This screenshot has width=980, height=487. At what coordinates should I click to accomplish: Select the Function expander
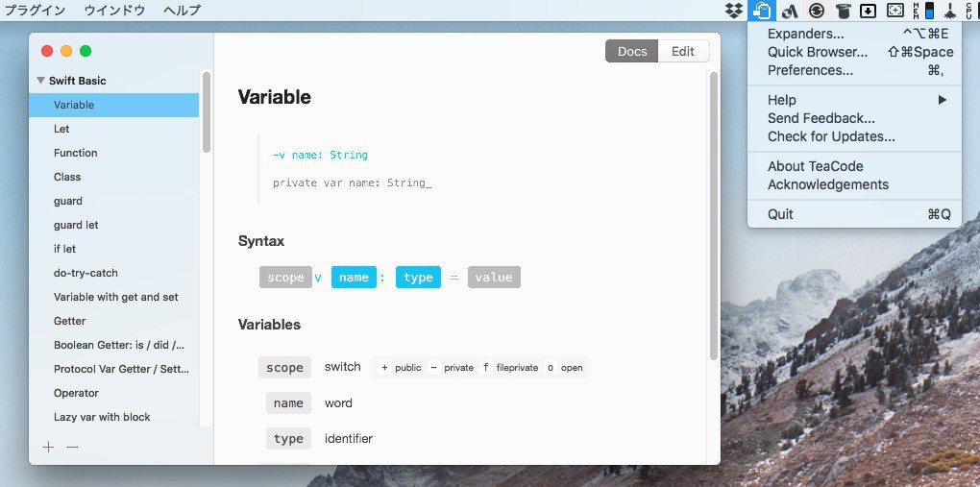point(113,153)
